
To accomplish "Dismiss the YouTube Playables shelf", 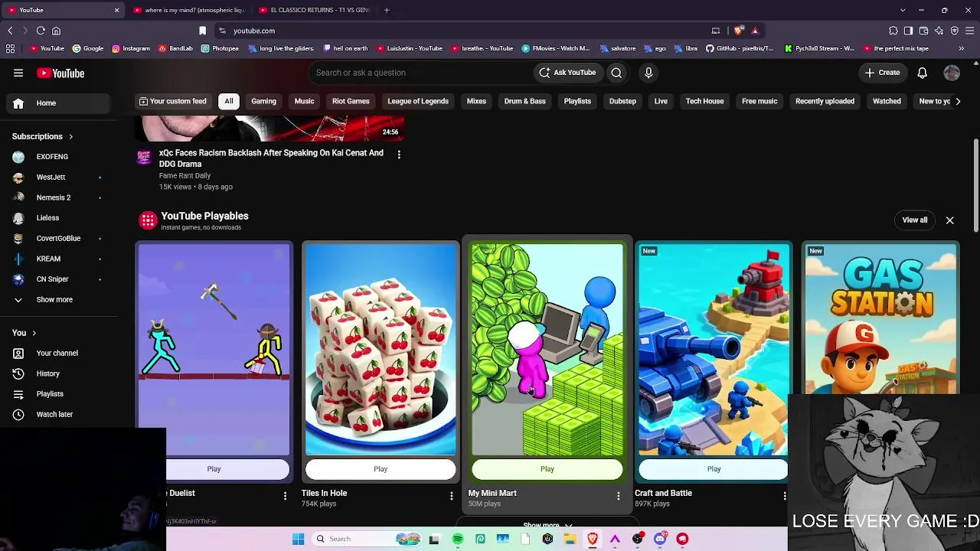I will [950, 220].
